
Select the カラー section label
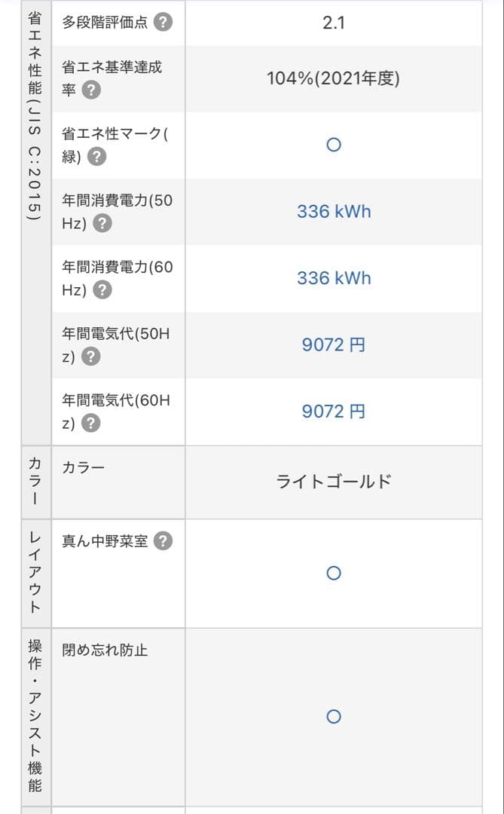[x=35, y=482]
